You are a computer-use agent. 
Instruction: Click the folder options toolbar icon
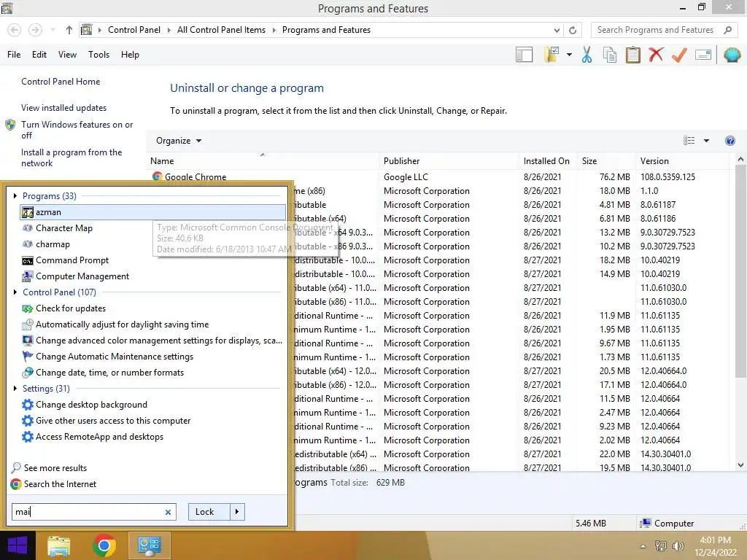[x=552, y=55]
